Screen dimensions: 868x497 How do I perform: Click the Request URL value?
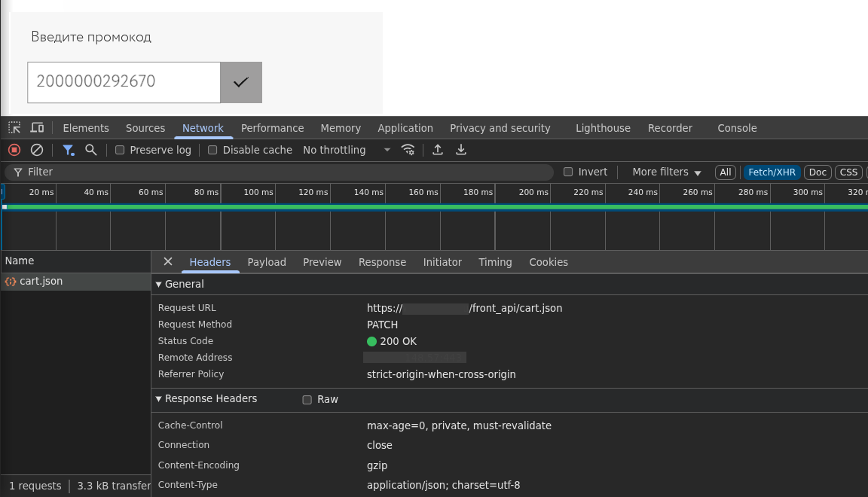point(464,308)
